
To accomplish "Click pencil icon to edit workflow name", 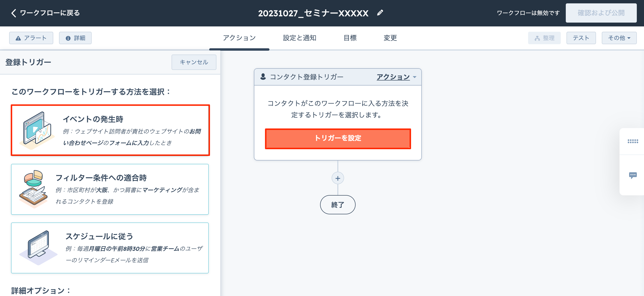I will [380, 13].
